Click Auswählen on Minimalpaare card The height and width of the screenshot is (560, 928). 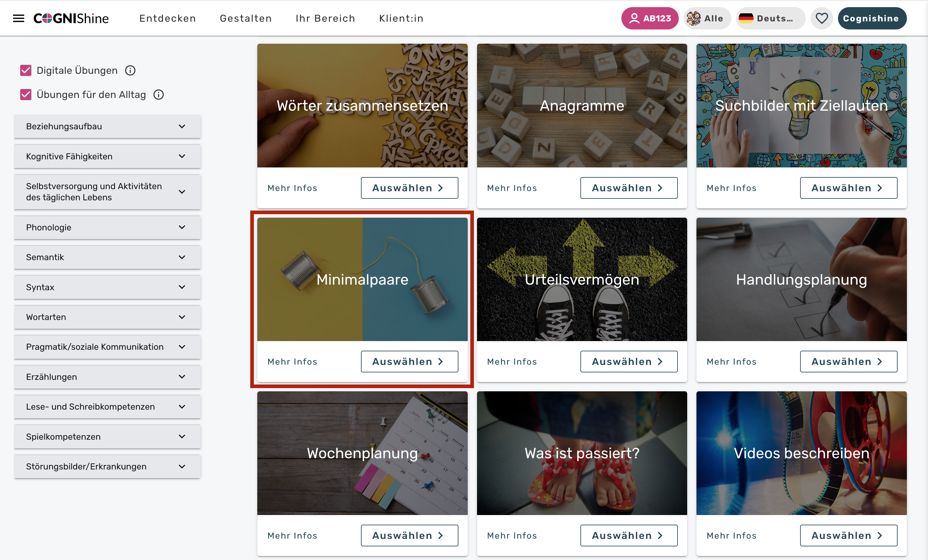(x=409, y=361)
